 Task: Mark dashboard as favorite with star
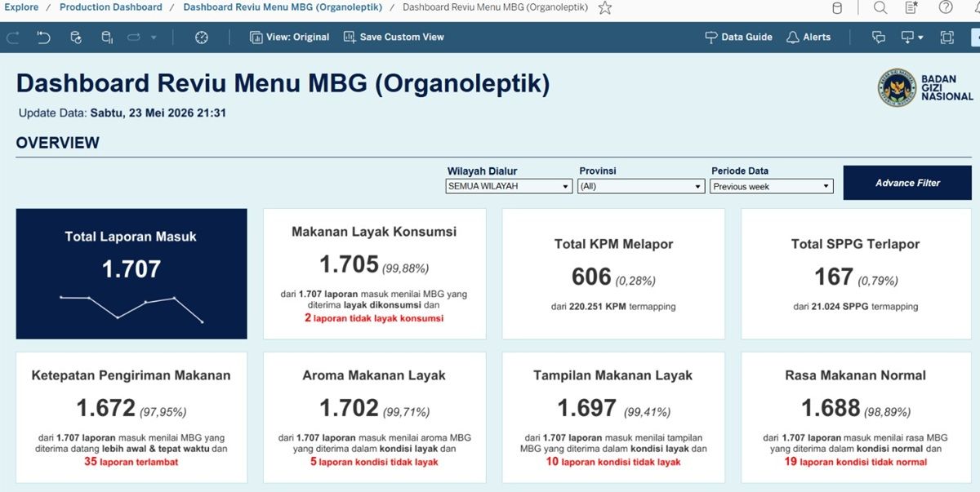[x=605, y=7]
